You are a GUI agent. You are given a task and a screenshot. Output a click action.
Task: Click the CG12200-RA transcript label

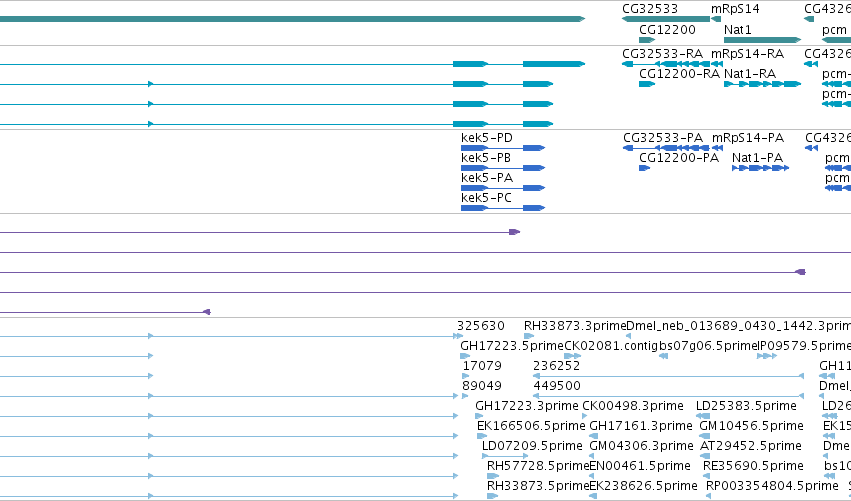[679, 74]
